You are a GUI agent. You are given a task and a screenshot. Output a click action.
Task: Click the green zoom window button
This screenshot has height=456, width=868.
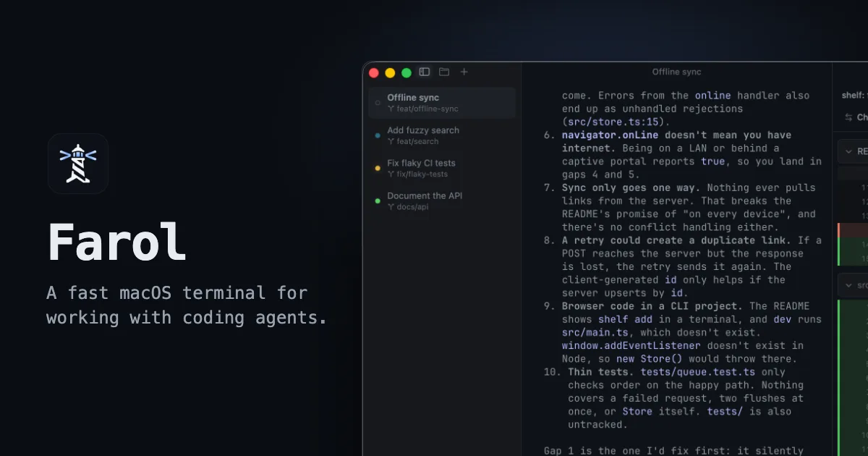click(407, 72)
